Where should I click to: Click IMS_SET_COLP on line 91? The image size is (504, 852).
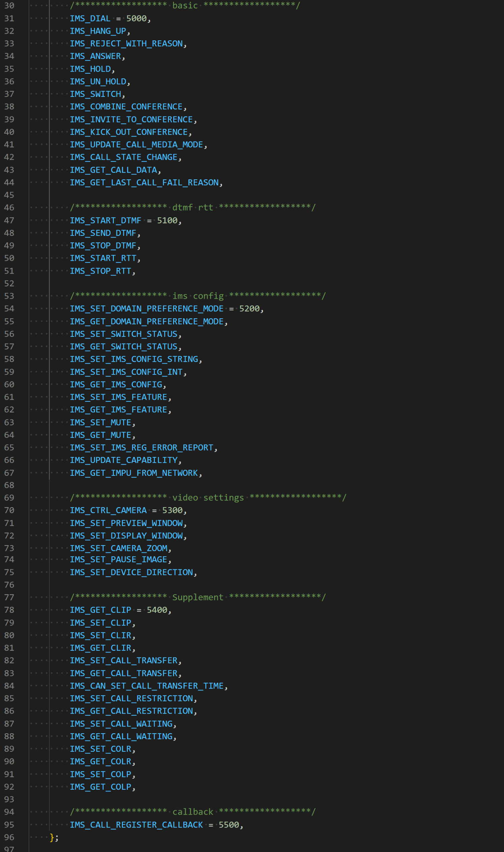pos(101,775)
